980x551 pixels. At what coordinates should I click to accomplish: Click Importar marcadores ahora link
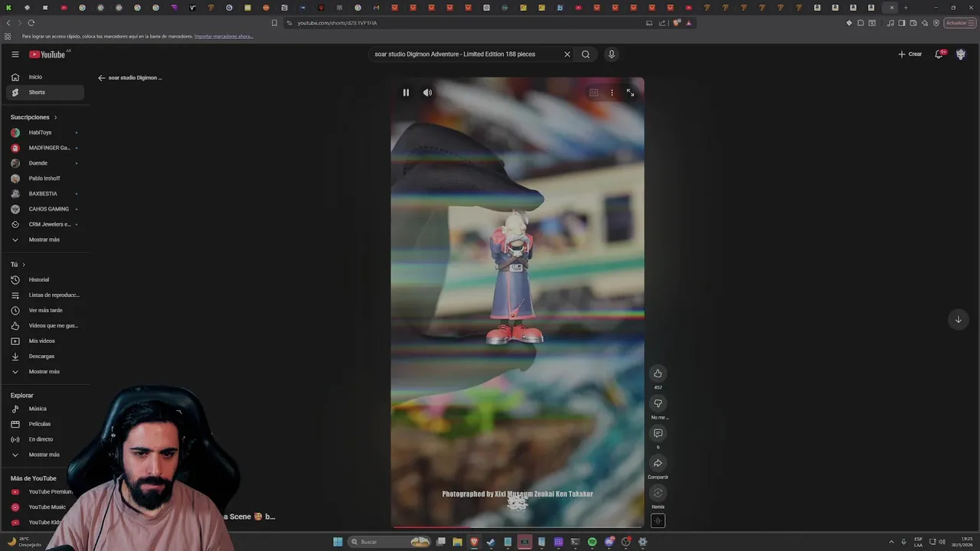tap(224, 37)
